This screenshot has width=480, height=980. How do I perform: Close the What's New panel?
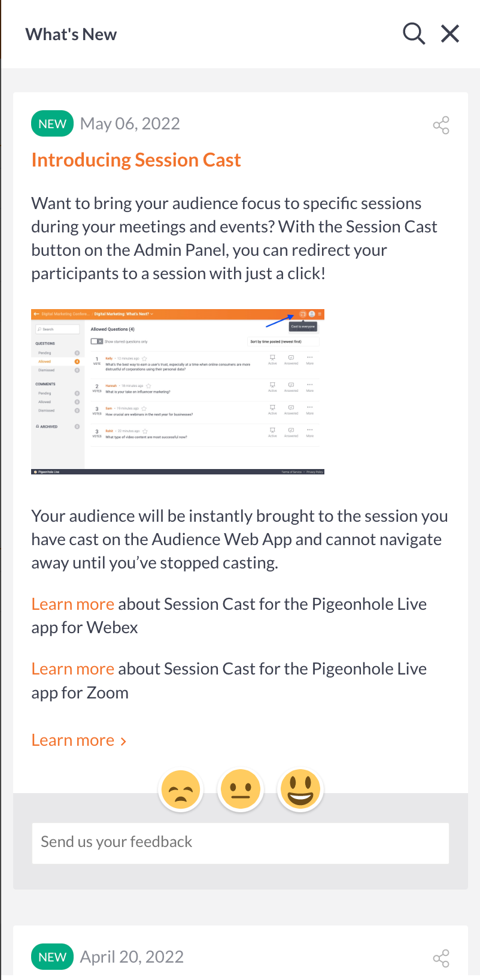tap(450, 34)
